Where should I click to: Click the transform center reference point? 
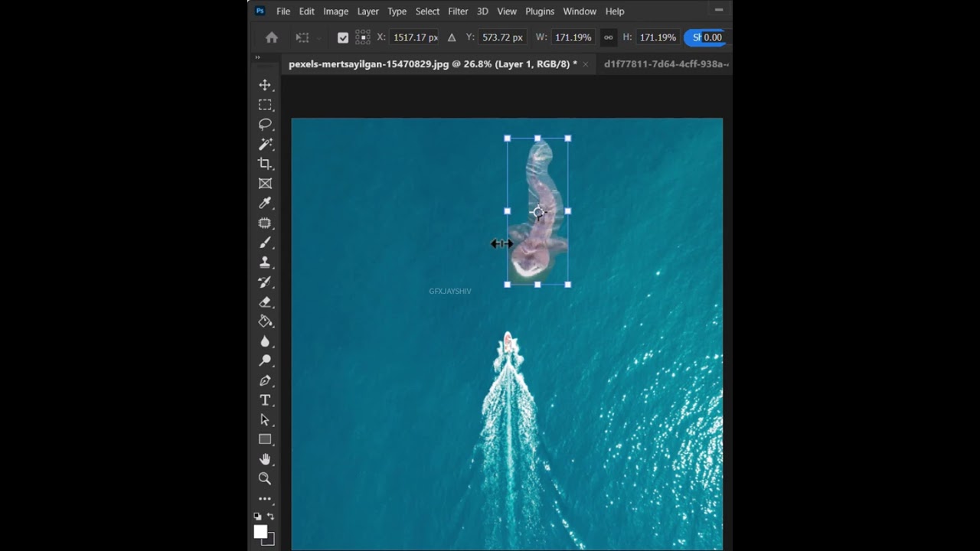pos(538,212)
